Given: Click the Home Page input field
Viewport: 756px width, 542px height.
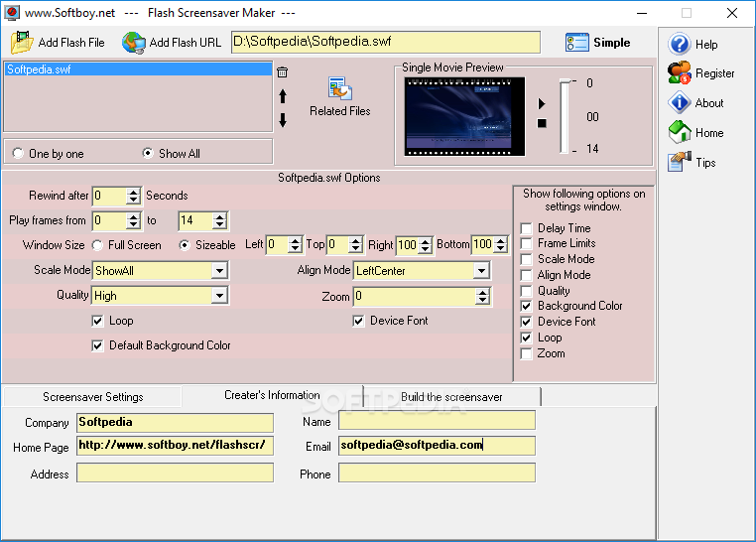Looking at the screenshot, I should tap(175, 446).
